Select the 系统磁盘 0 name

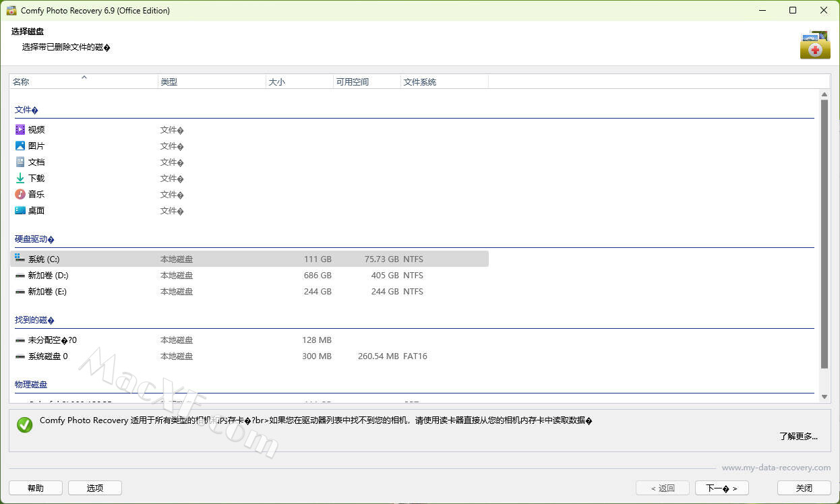pos(48,356)
